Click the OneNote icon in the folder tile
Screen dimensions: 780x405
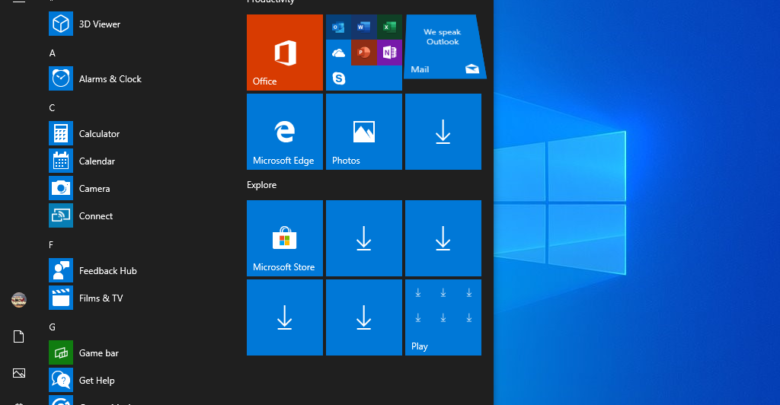point(390,53)
